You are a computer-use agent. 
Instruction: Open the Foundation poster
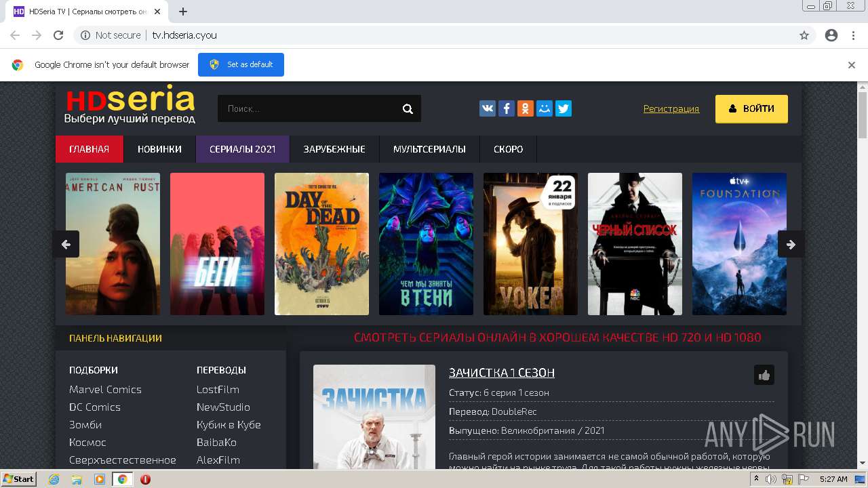tap(739, 244)
